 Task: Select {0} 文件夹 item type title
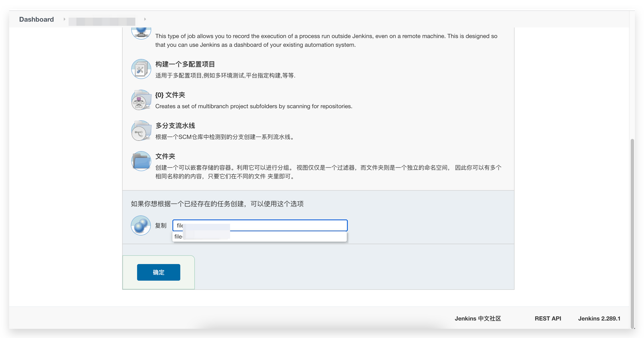pyautogui.click(x=170, y=95)
